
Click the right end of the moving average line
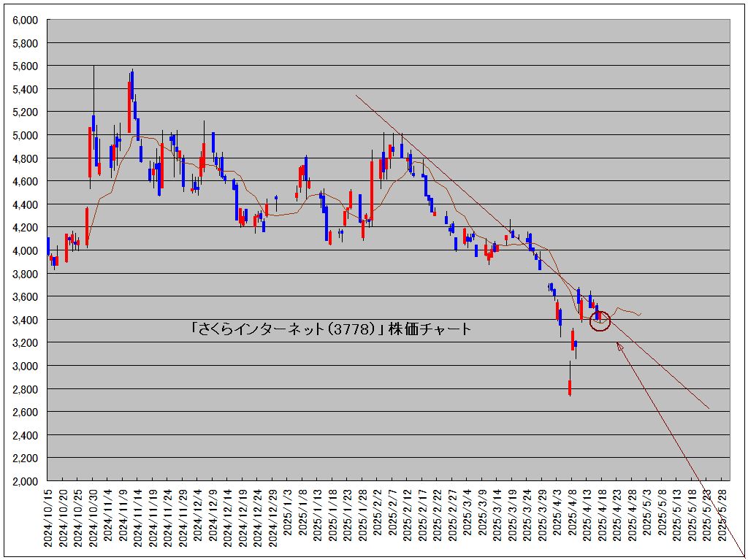click(x=641, y=315)
